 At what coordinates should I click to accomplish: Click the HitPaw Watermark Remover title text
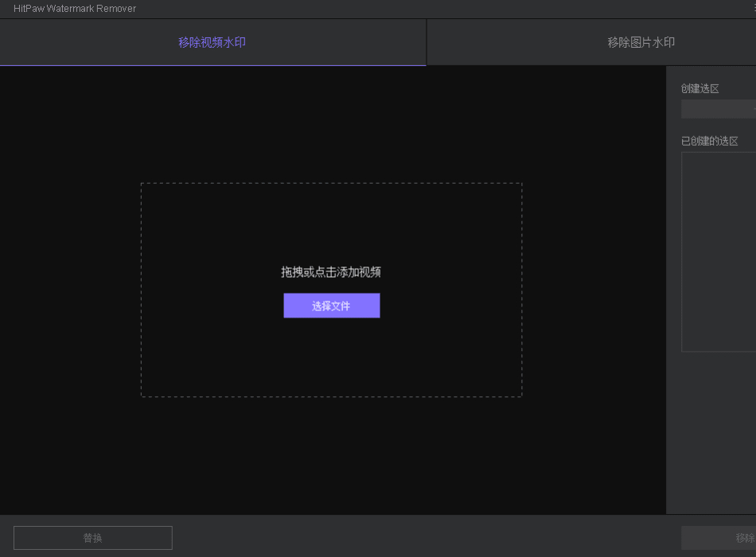pos(75,9)
